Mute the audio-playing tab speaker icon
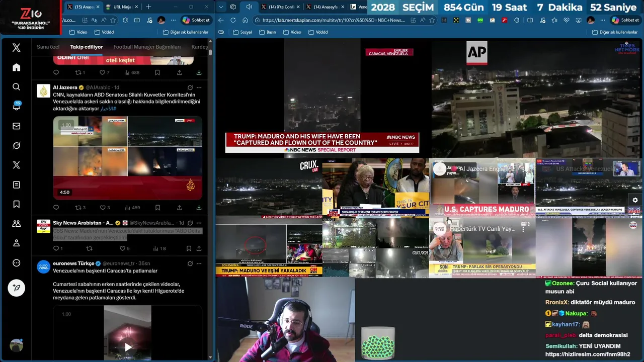644x362 pixels. [249, 7]
